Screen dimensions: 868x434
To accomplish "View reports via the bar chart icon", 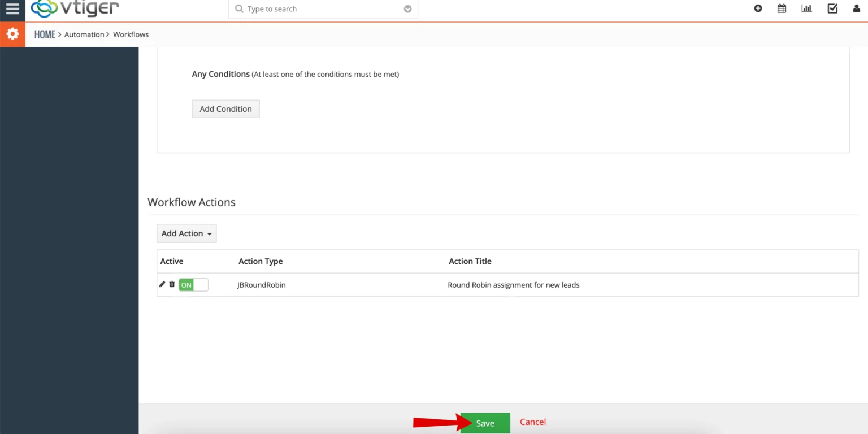I will (x=806, y=8).
